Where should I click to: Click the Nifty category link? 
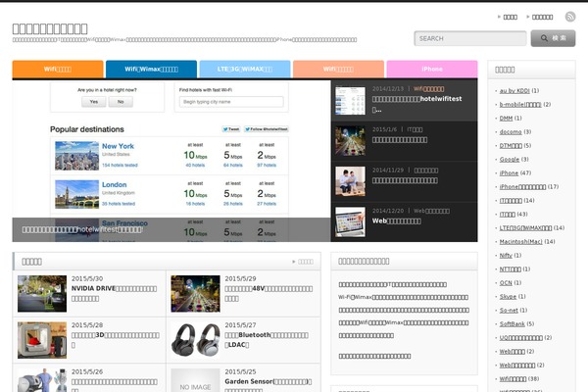coord(506,256)
